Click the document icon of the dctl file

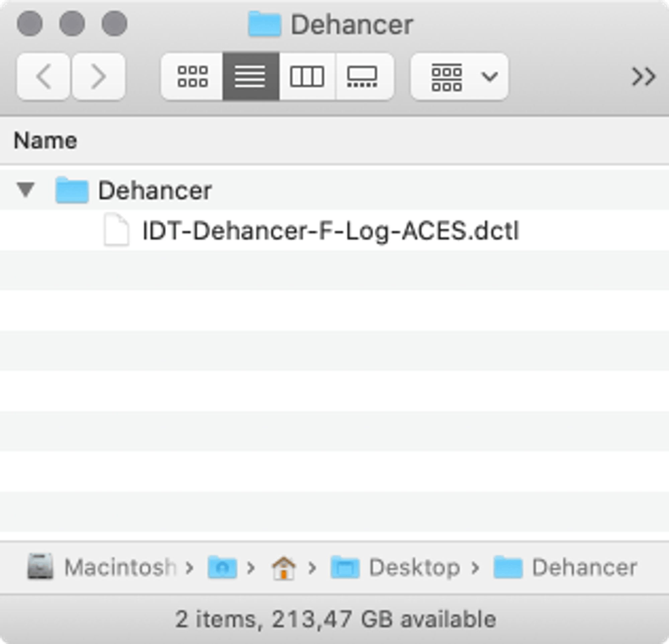116,230
